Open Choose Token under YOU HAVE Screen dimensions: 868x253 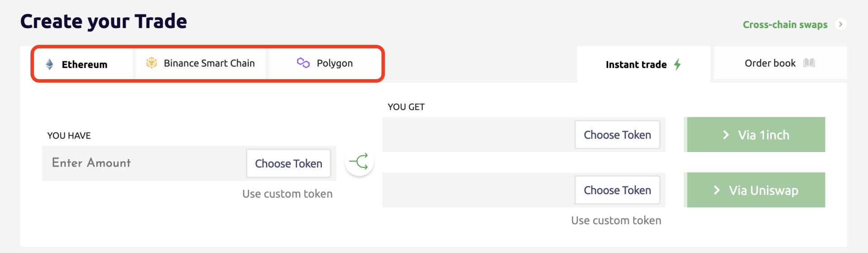[288, 163]
